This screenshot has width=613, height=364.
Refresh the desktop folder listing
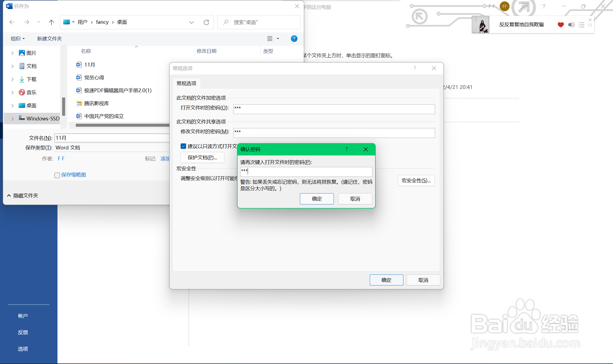(206, 22)
